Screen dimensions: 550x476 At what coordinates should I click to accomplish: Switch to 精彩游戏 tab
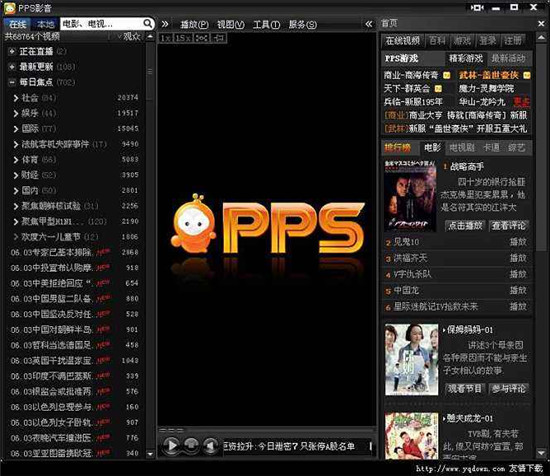pos(466,58)
